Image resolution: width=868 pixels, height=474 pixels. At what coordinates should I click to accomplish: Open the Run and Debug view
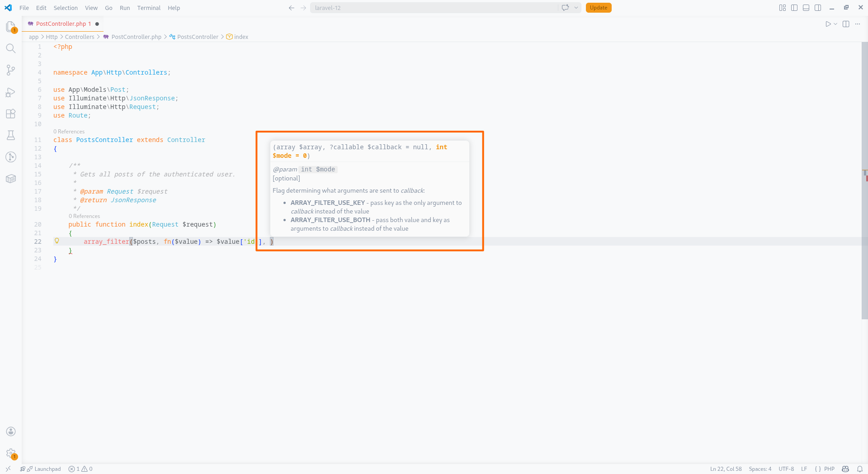(11, 92)
